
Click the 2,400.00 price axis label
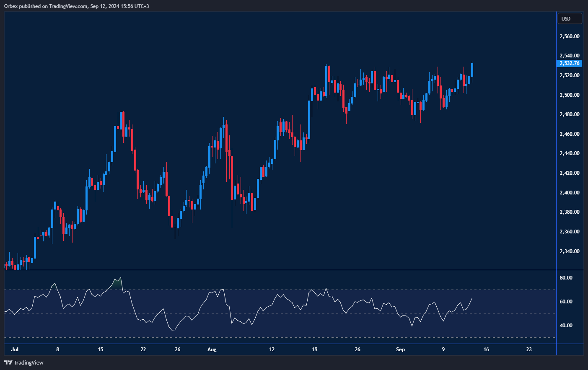pos(569,193)
